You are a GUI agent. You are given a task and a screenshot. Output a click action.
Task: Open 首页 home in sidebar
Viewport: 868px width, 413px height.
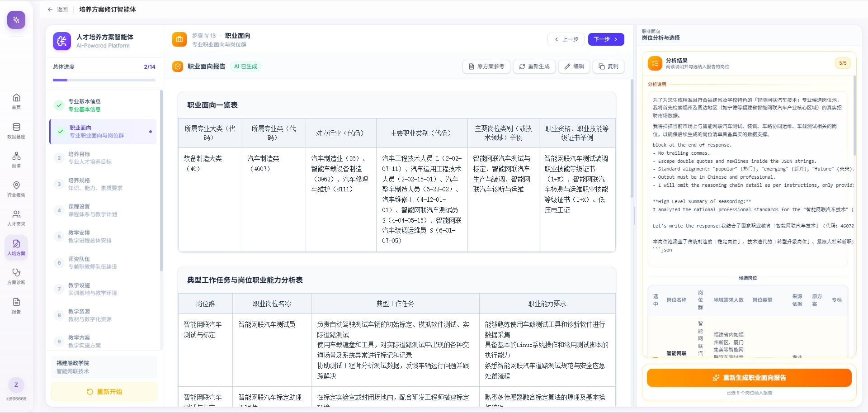(16, 101)
